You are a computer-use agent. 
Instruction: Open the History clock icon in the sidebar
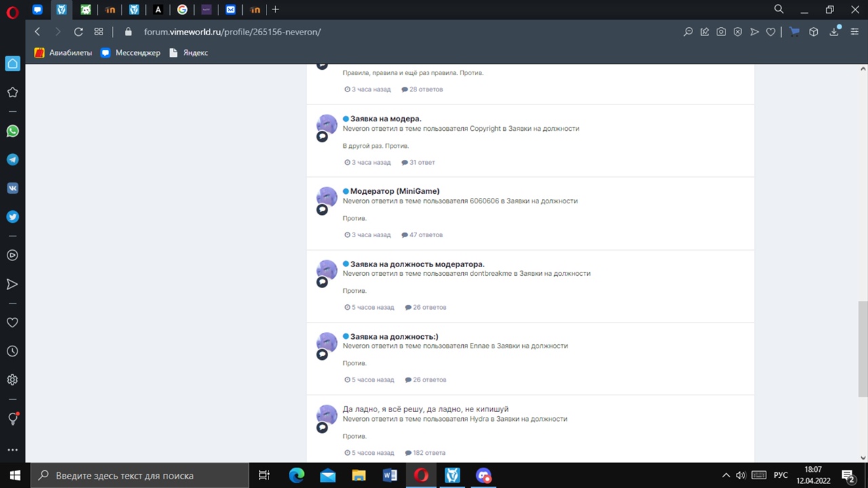pyautogui.click(x=12, y=351)
